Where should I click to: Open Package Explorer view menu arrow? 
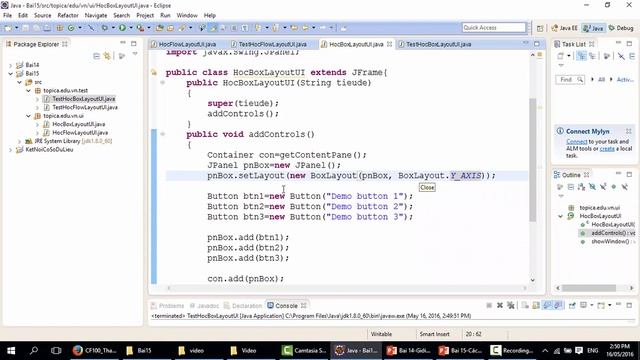tap(135, 54)
